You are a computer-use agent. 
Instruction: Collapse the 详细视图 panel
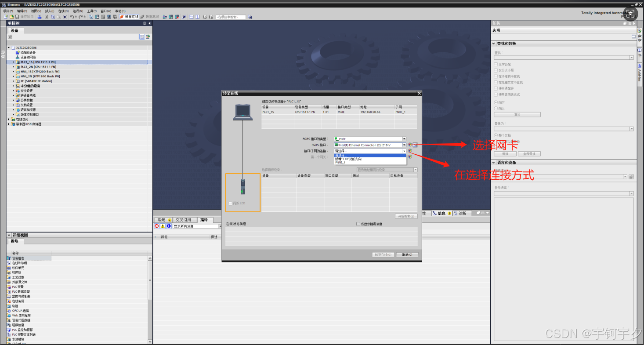point(9,235)
